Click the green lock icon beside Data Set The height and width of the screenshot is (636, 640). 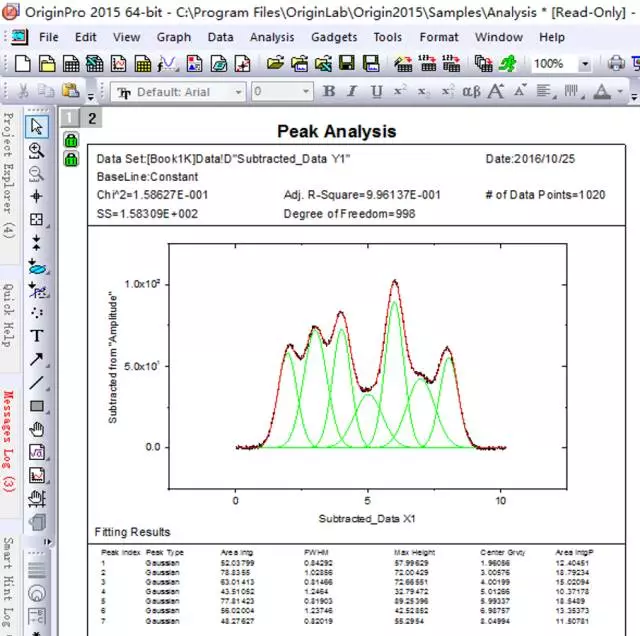tap(71, 160)
